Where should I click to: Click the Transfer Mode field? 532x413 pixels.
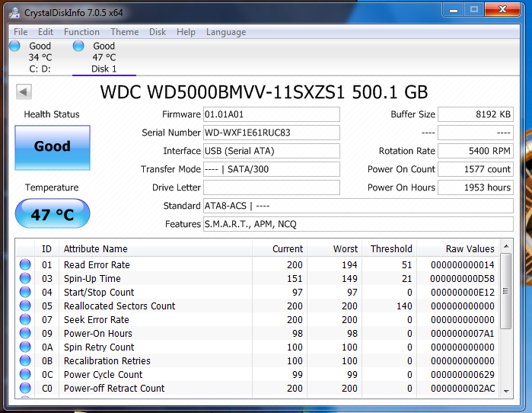pos(272,169)
